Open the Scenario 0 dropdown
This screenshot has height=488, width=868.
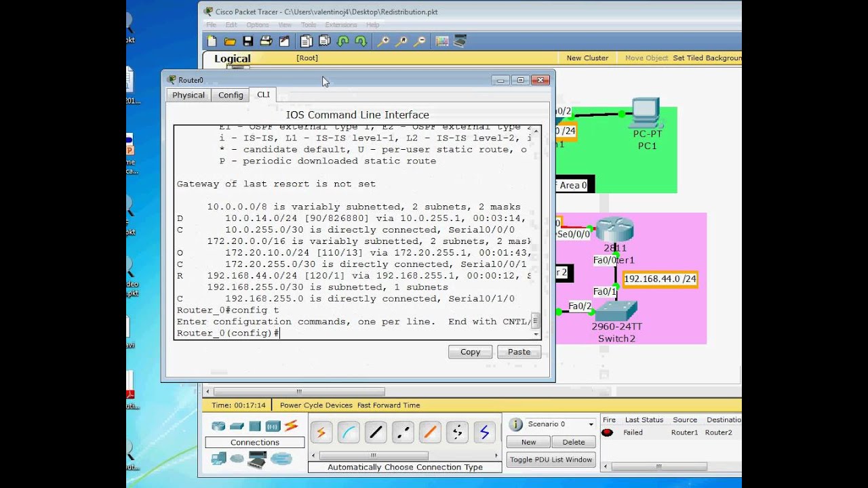click(560, 424)
